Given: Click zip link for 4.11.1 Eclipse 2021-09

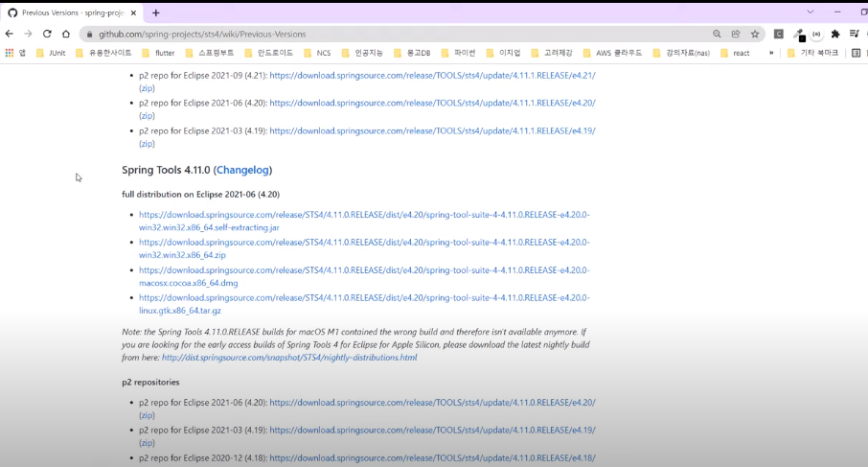Looking at the screenshot, I should (x=147, y=88).
